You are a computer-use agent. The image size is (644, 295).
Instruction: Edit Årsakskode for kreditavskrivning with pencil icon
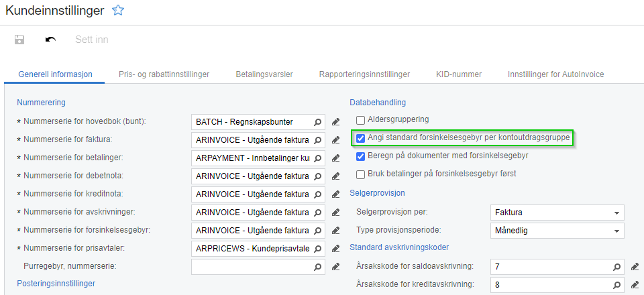[x=635, y=284]
